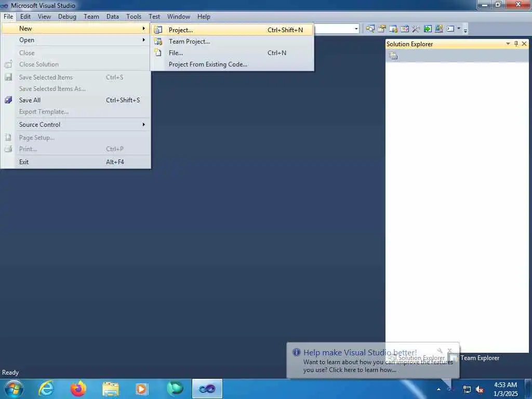Click the Show desktop strip at the taskbar end
This screenshot has height=399, width=532.
pos(528,389)
